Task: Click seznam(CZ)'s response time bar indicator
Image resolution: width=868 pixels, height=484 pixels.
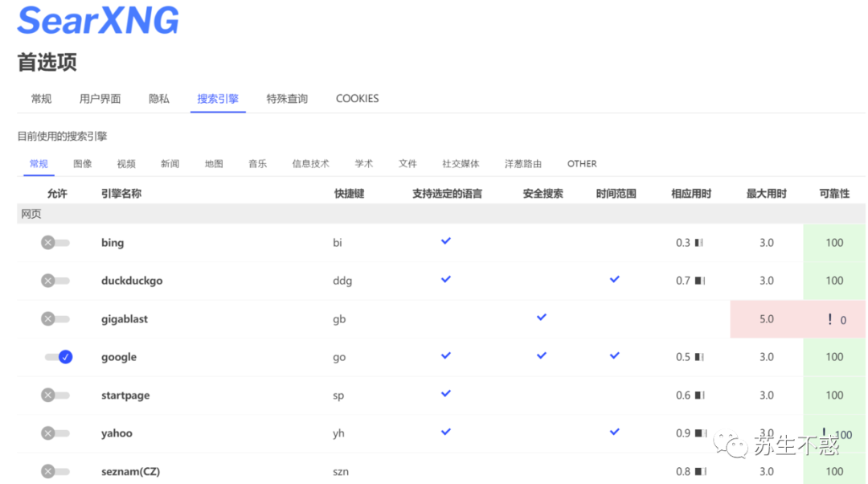Action: (700, 472)
